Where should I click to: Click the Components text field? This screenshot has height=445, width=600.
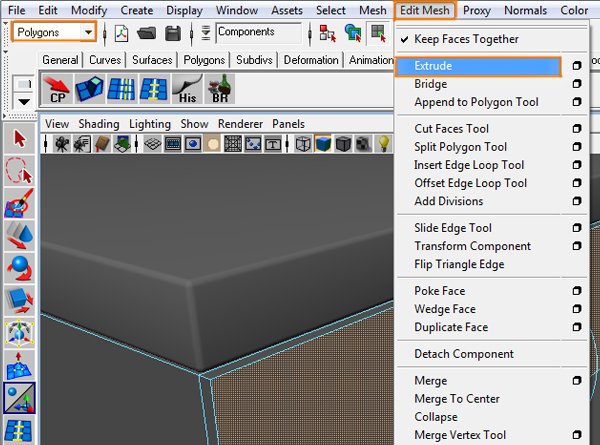pyautogui.click(x=259, y=33)
